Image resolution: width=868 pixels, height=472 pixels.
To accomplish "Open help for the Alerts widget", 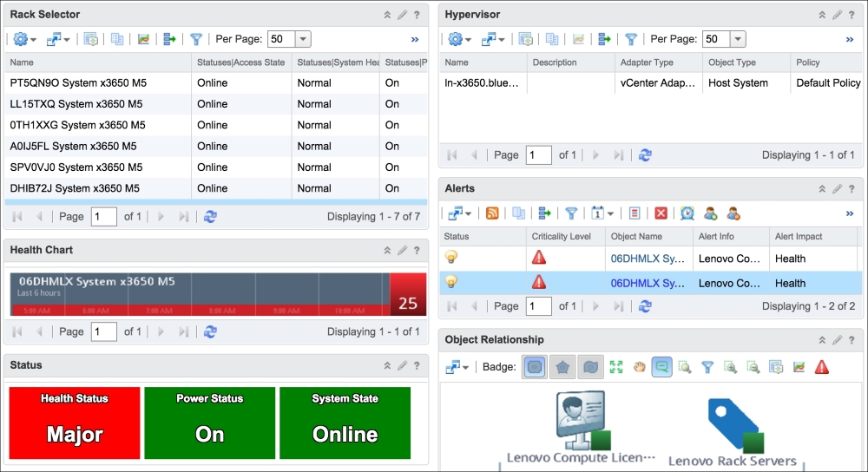I will coord(852,189).
